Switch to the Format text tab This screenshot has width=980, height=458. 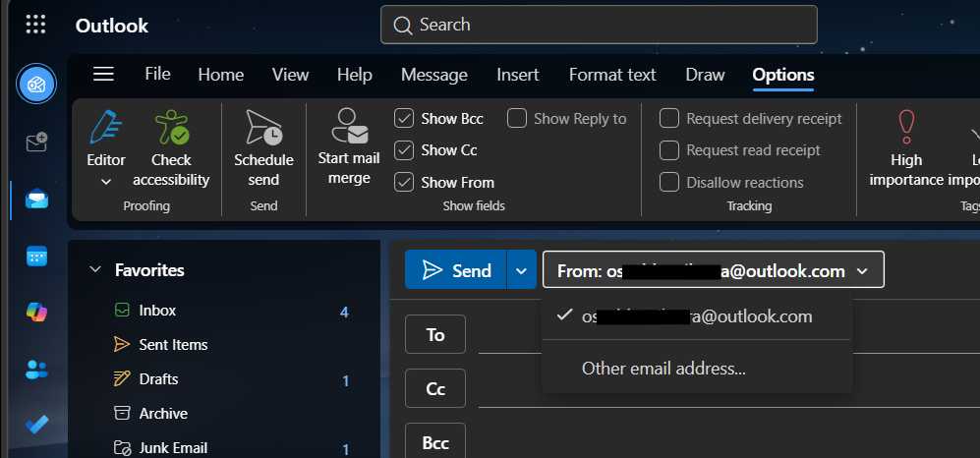[x=611, y=75]
